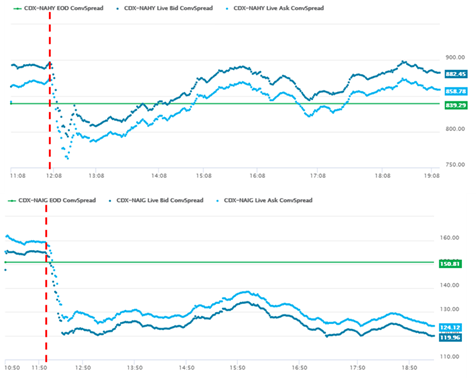This screenshot has width=476, height=378.
Task: Click the 16:08 time tick label
Action: tap(257, 176)
